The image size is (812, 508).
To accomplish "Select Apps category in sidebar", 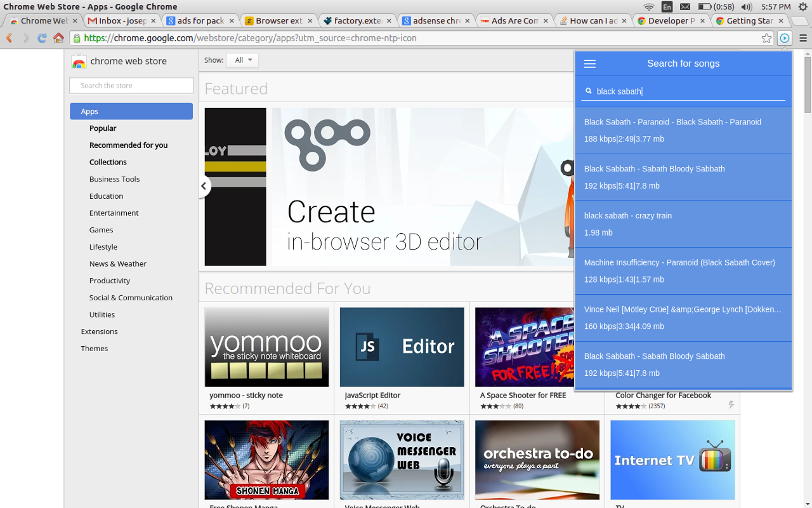I will pyautogui.click(x=131, y=111).
